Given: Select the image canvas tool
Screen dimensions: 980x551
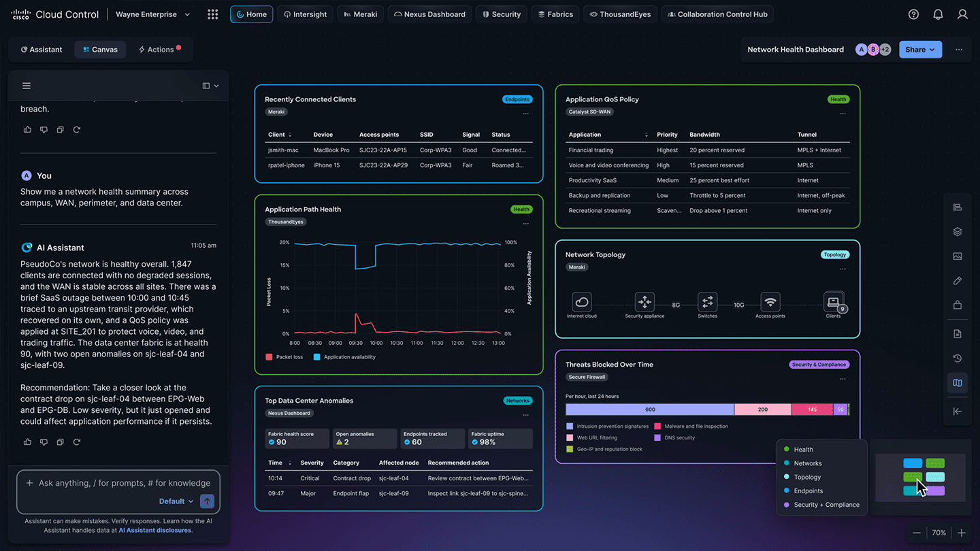Looking at the screenshot, I should point(958,256).
